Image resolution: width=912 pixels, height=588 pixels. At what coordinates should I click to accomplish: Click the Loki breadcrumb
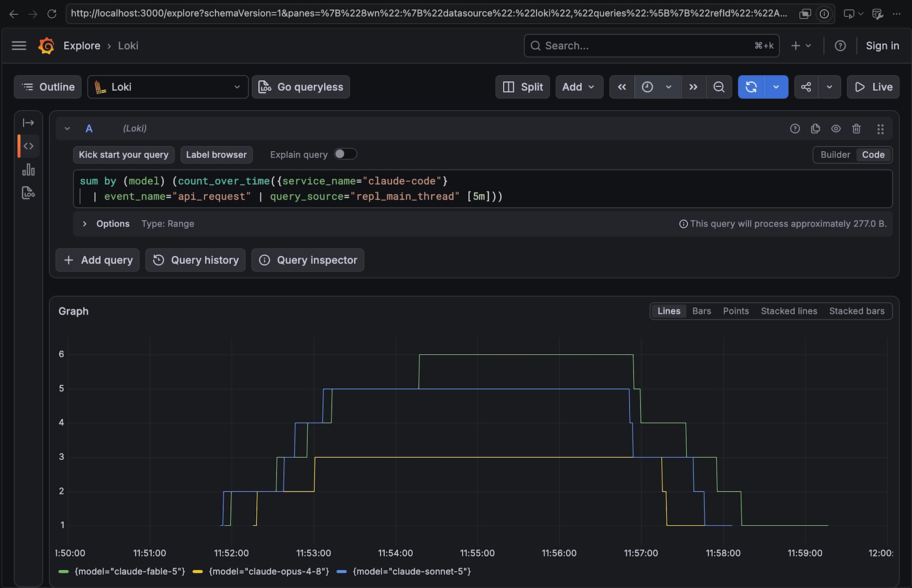[128, 46]
